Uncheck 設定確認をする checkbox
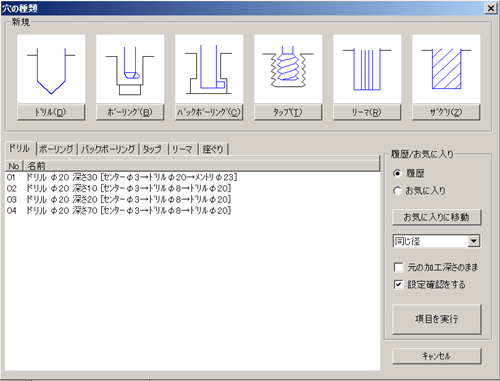Image resolution: width=500 pixels, height=381 pixels. (398, 285)
